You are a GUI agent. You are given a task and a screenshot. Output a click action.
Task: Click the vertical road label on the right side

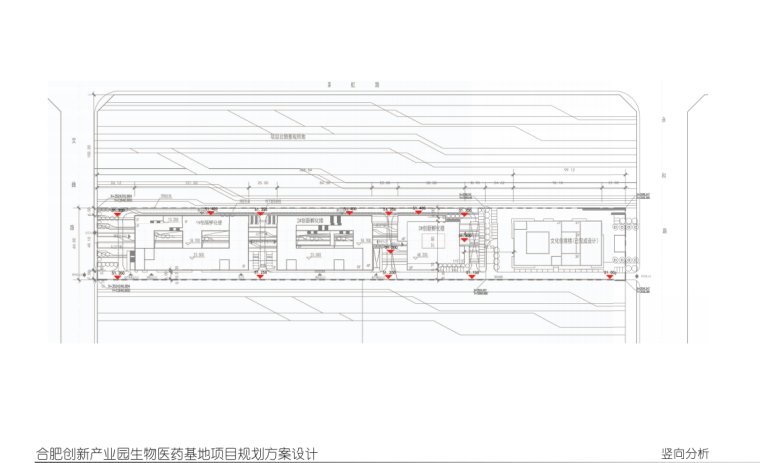pyautogui.click(x=663, y=175)
